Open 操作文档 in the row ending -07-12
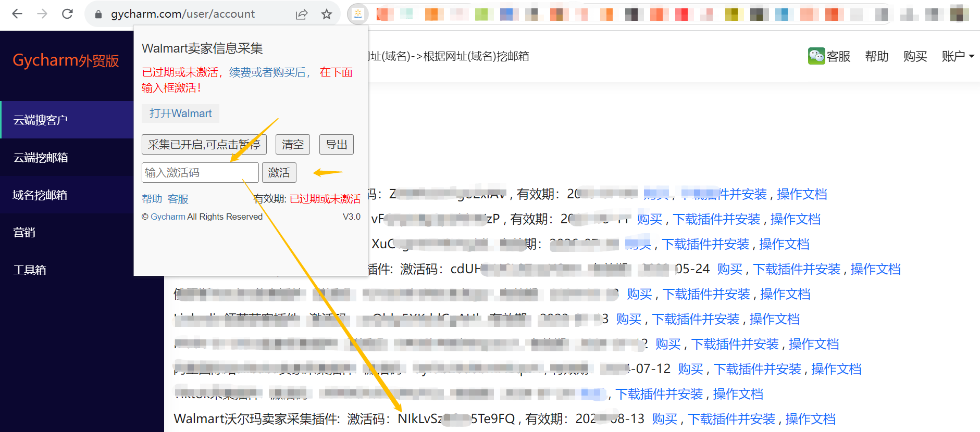 click(x=837, y=369)
